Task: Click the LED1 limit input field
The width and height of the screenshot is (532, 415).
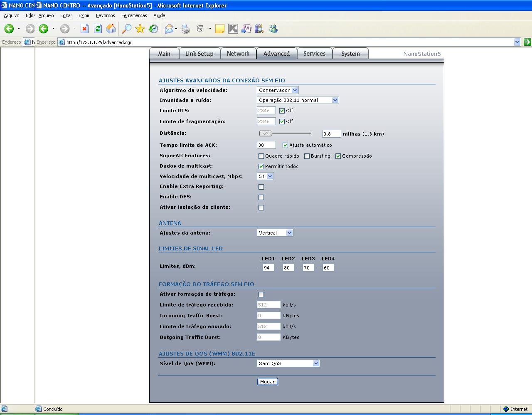Action: pos(268,268)
